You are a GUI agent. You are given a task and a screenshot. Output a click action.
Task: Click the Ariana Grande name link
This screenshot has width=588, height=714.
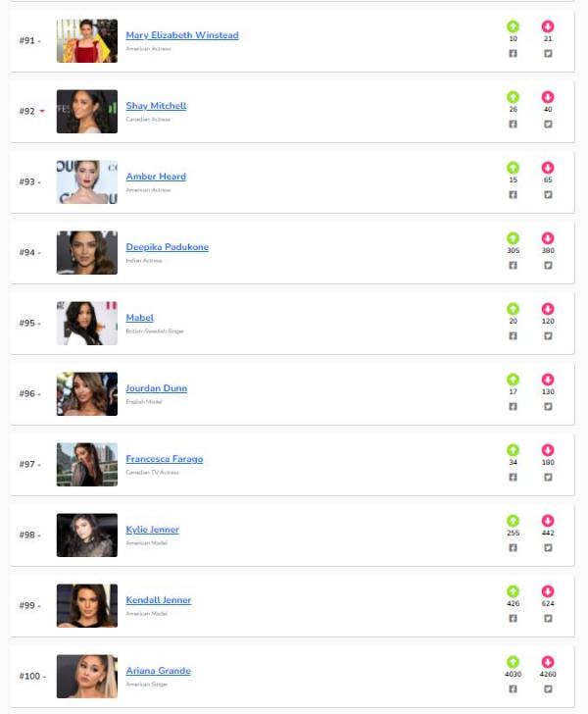click(x=158, y=671)
